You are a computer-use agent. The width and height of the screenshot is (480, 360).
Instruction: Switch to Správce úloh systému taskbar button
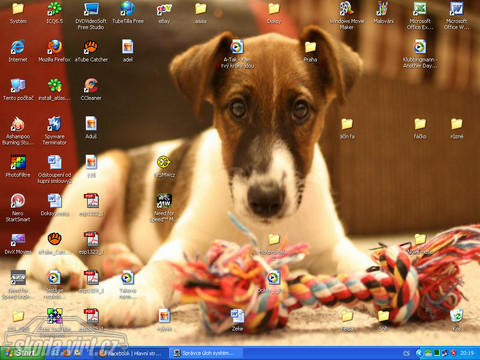(206, 353)
